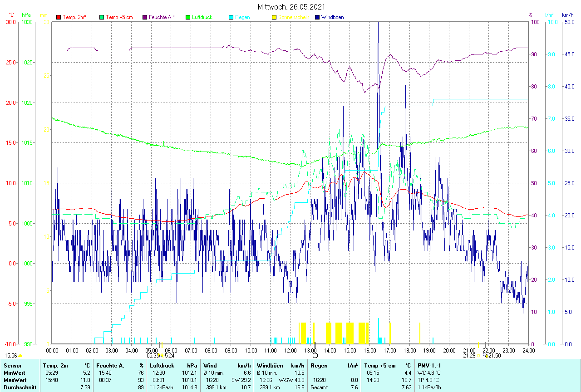Click the yellow arrow icon before 21:50

[487, 356]
